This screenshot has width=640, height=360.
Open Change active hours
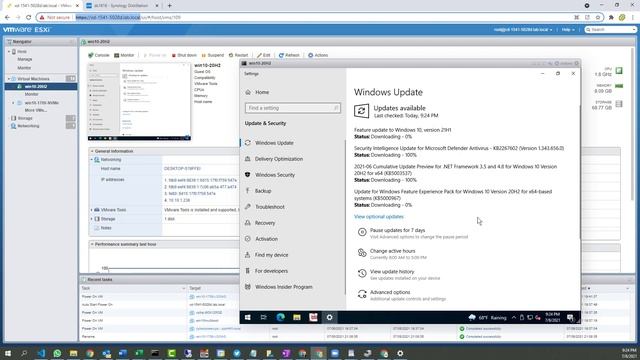[392, 251]
